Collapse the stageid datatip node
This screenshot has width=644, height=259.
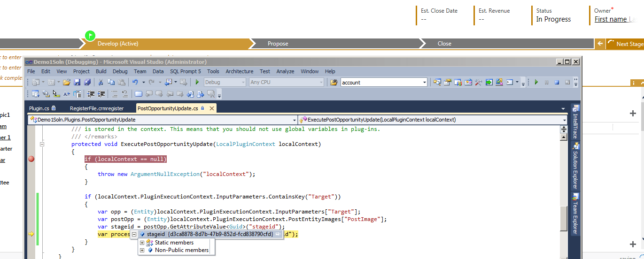point(134,234)
